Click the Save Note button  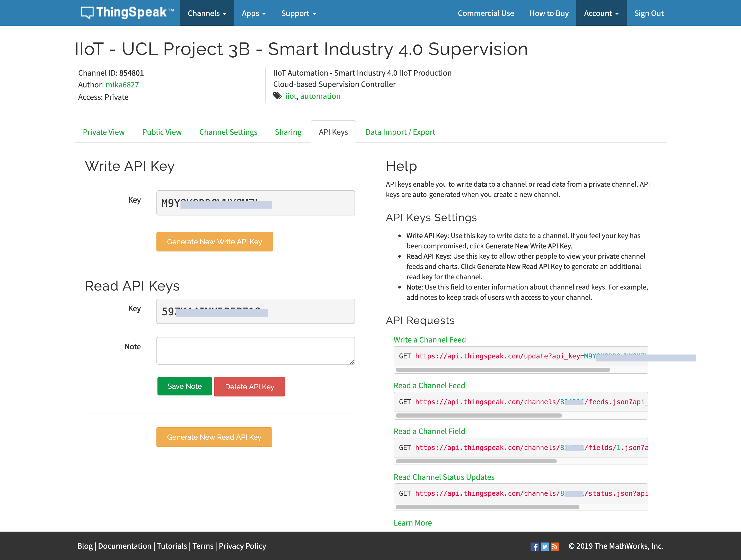pos(184,386)
